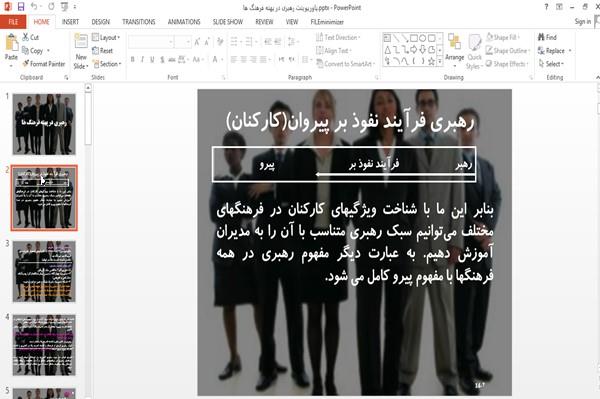
Task: Click the Reset slide command
Action: pyautogui.click(x=103, y=50)
